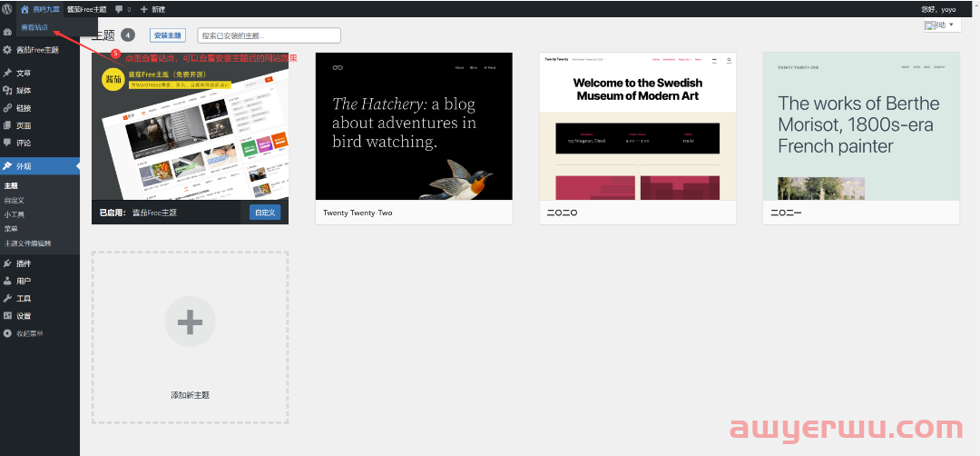Open the 评论 comments icon in sidebar
Screen dimensions: 980x456
7,143
